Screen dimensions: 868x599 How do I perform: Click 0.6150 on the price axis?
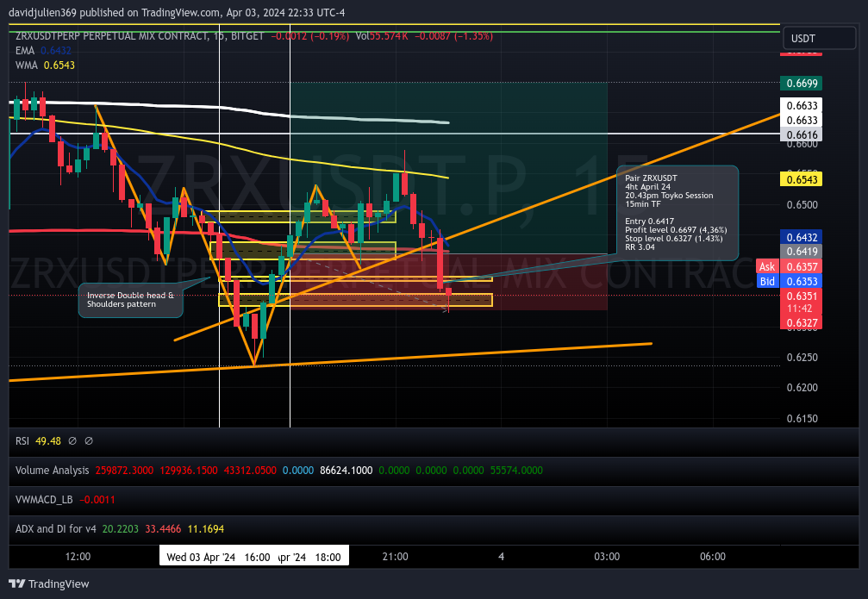tap(802, 419)
